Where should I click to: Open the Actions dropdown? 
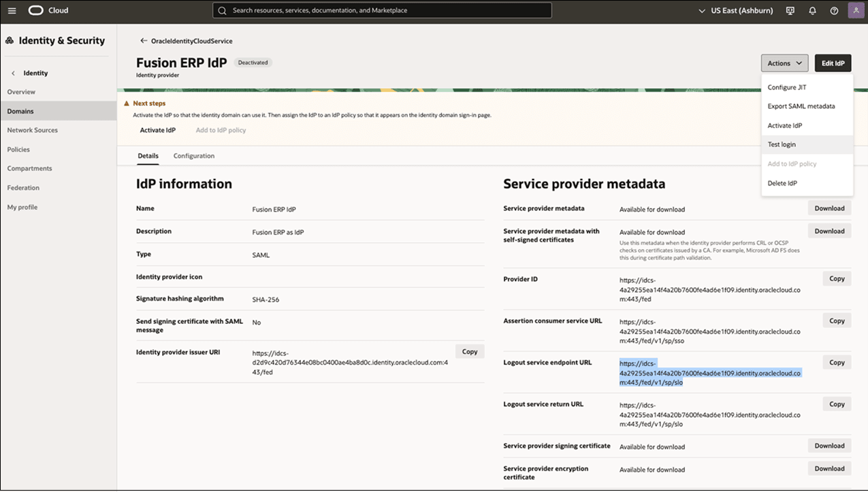pos(784,63)
